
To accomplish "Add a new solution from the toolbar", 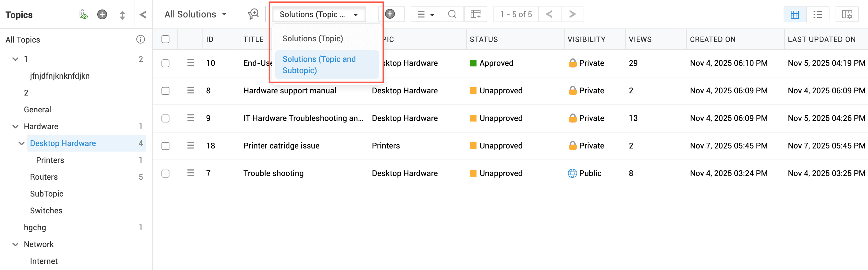I will pos(390,14).
